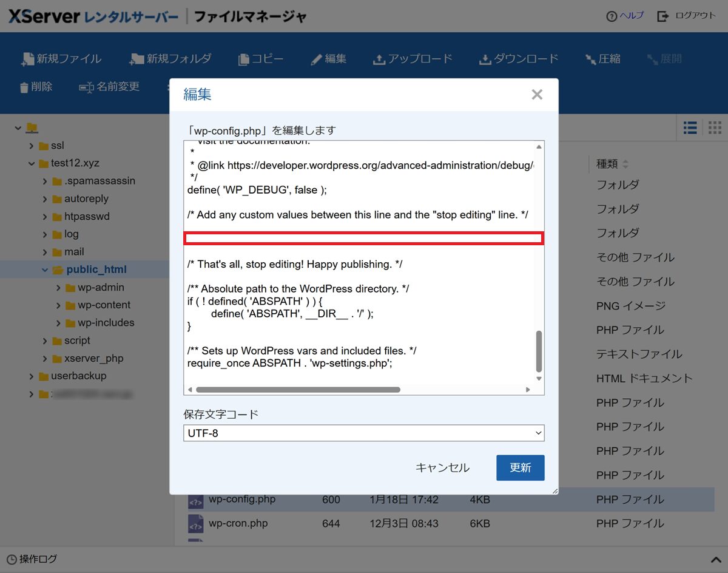The width and height of the screenshot is (728, 573).
Task: Open the Help (ヘルプ) link
Action: (625, 16)
